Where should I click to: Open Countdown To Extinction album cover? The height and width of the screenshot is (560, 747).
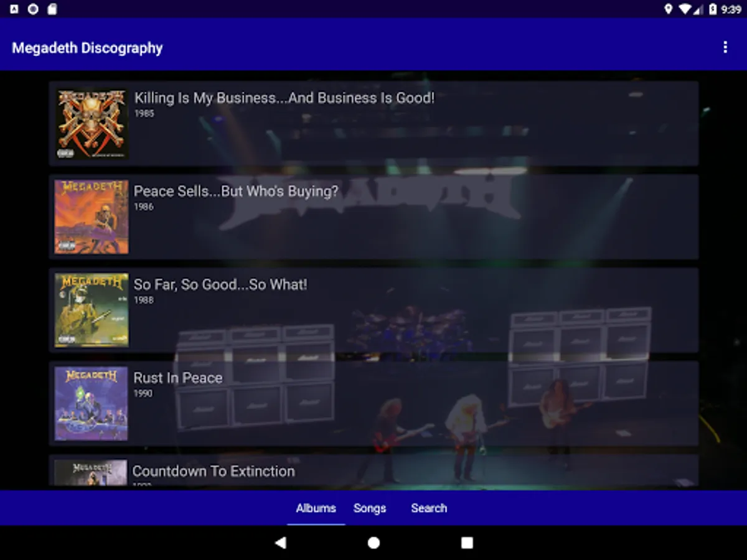pos(92,473)
